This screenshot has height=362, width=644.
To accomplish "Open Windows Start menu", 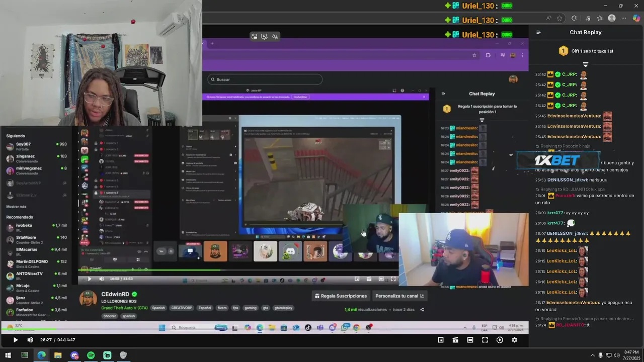I will coord(8,355).
